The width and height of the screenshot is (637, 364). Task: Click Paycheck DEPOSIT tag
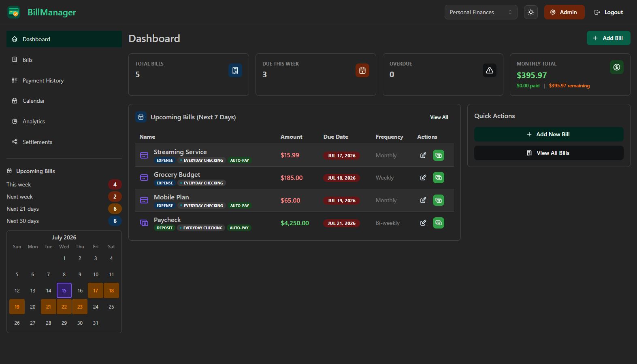[x=164, y=228]
